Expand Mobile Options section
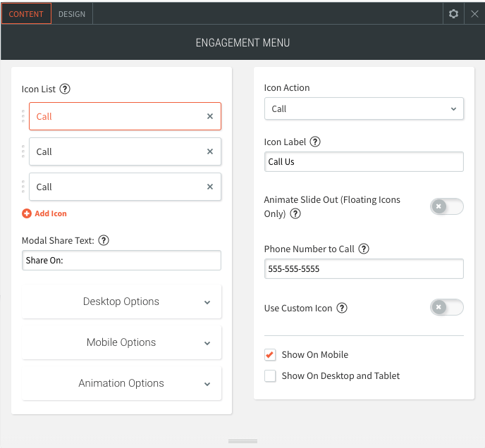 pyautogui.click(x=121, y=342)
